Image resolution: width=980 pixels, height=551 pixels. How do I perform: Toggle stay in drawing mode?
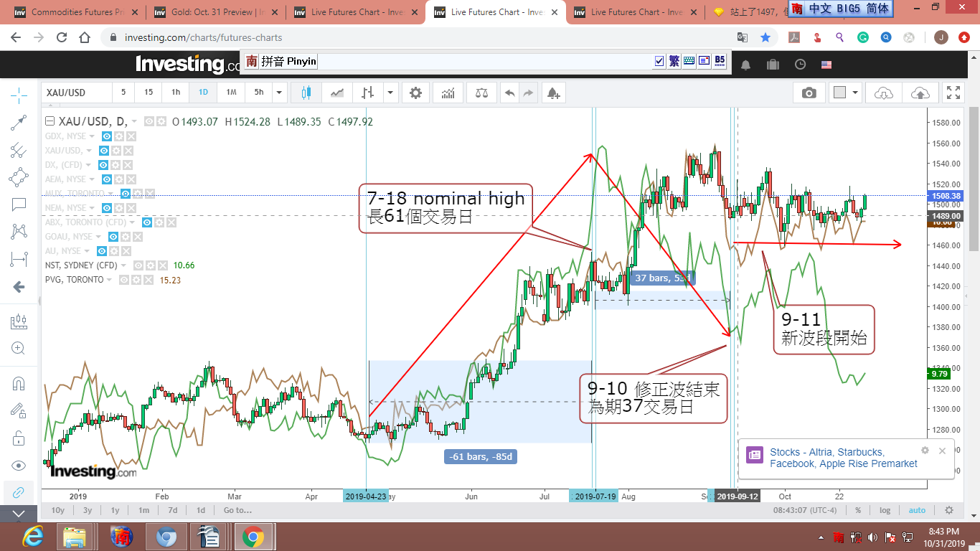pos(19,411)
